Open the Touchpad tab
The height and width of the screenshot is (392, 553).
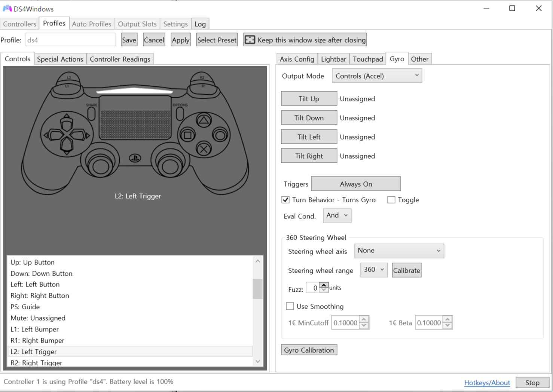[368, 59]
